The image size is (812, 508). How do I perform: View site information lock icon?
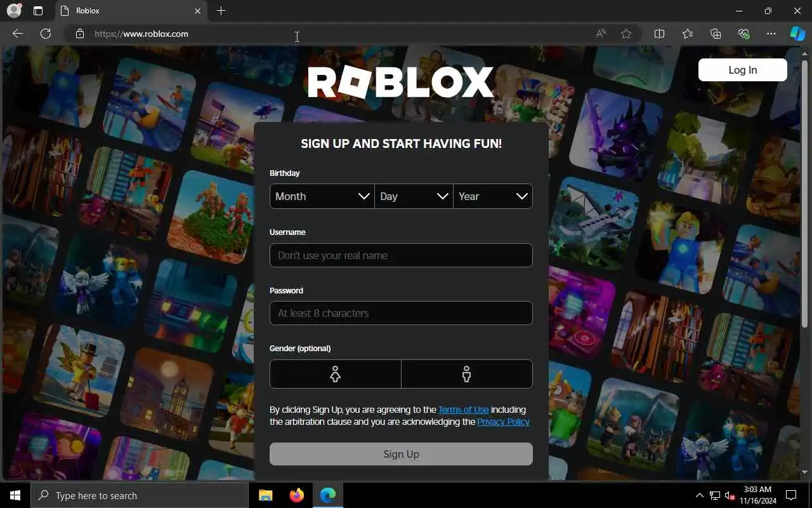point(80,34)
